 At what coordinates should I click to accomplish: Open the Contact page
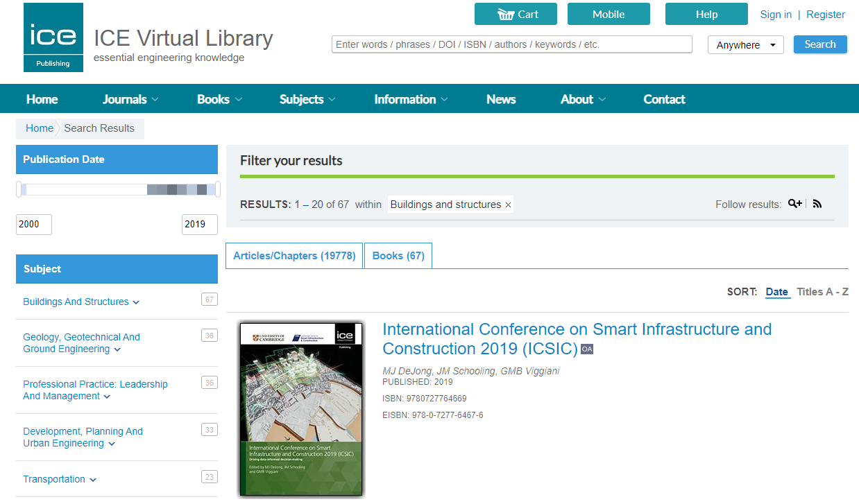664,99
